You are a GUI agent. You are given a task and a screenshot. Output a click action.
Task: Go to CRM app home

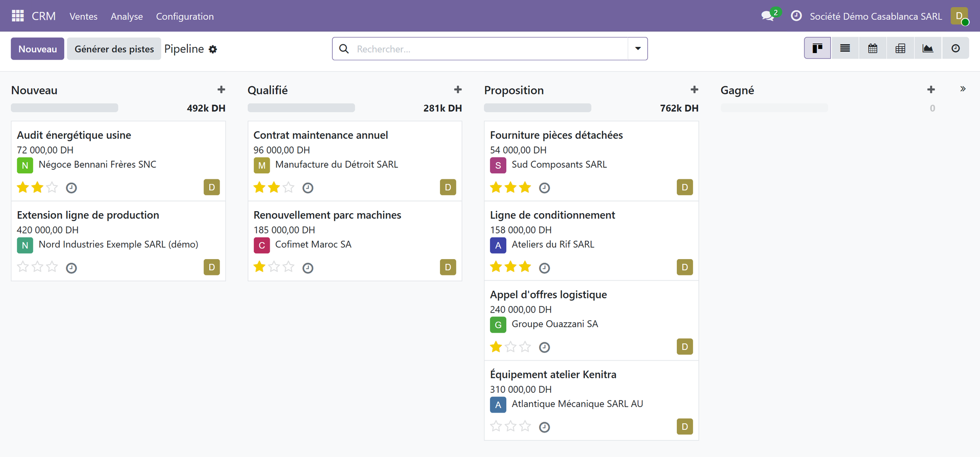(43, 16)
